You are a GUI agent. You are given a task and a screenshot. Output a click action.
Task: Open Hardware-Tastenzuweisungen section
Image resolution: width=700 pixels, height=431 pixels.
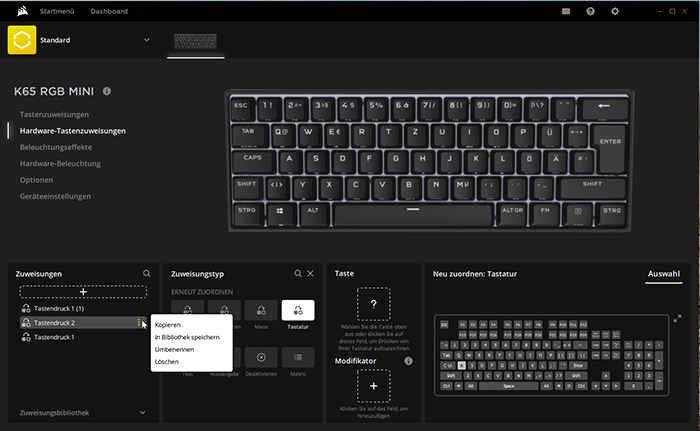pyautogui.click(x=73, y=131)
